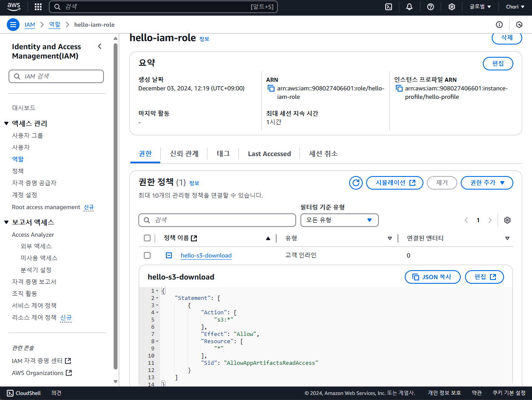Viewport: 532px width, 400px height.
Task: Open 사용자 그룹 in sidebar
Action: point(28,135)
